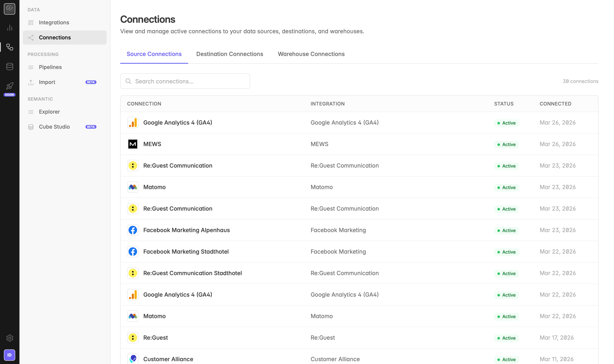
Task: Click the CONNECTION column header
Action: [144, 104]
